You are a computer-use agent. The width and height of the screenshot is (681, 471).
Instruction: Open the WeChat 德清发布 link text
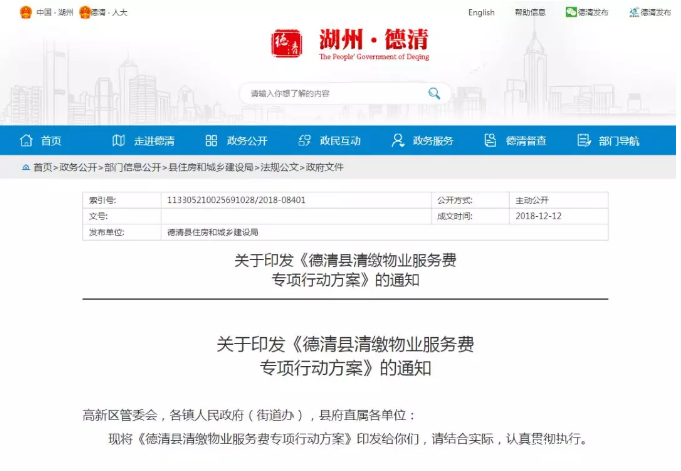pos(593,13)
